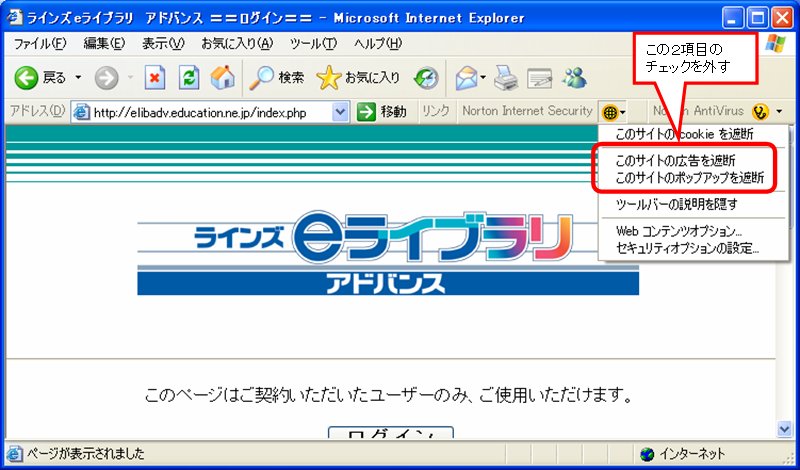Image resolution: width=800 pixels, height=470 pixels.
Task: Open ファイル(F) menu
Action: [x=40, y=44]
